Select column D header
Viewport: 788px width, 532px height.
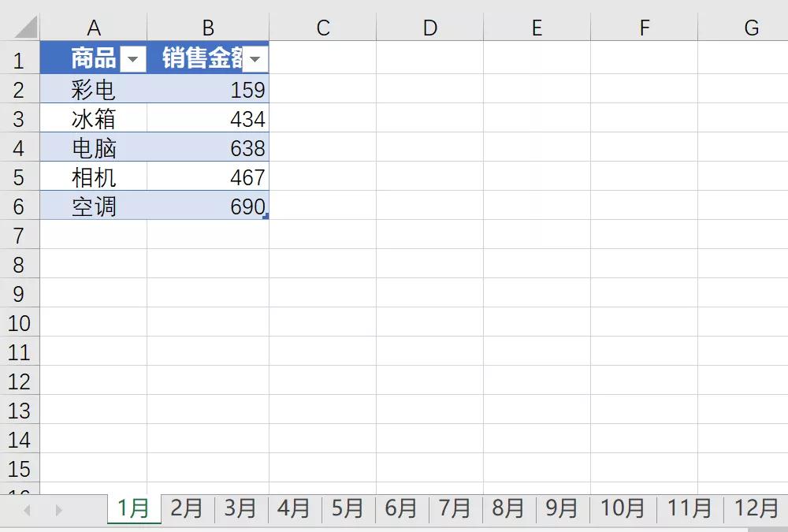coord(429,28)
